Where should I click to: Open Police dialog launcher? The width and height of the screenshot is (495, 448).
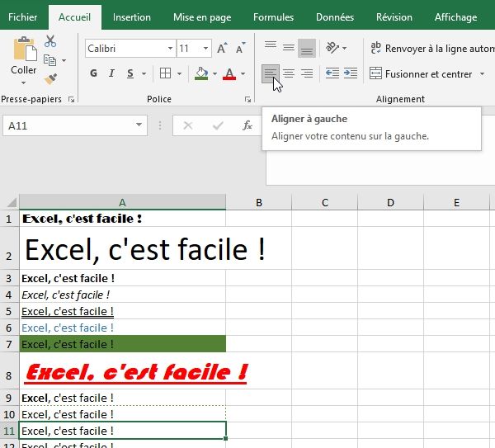(247, 100)
